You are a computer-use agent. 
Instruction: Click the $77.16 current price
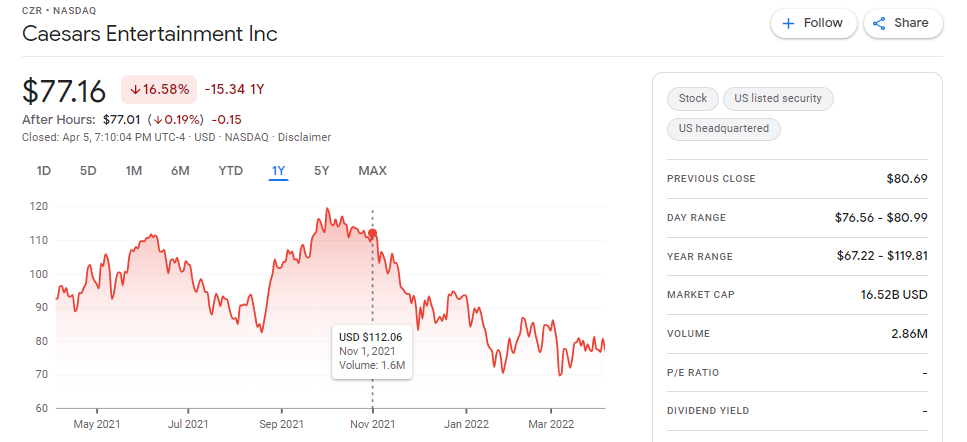coord(64,91)
